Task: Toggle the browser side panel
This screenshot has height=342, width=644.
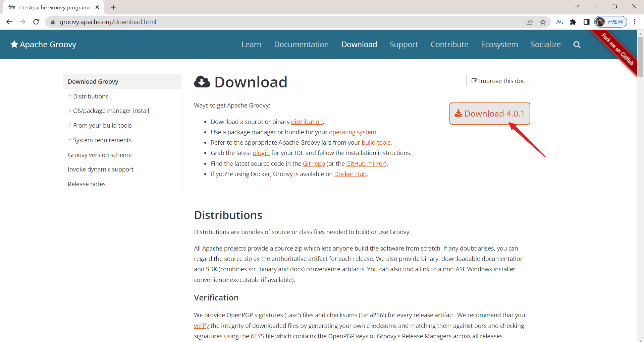Action: coord(586,22)
